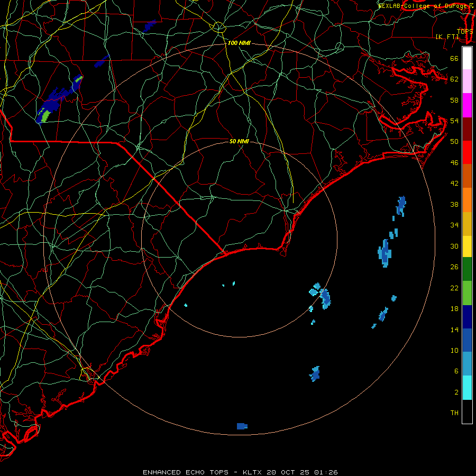Click the "TH" threshold label
The image size is (476, 476).
pyautogui.click(x=454, y=413)
